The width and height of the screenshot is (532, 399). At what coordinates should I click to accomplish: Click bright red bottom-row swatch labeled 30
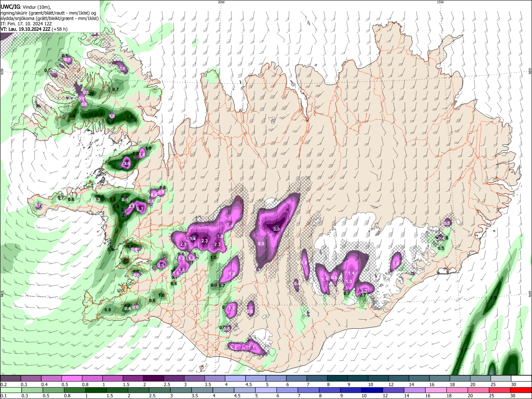tap(521, 390)
